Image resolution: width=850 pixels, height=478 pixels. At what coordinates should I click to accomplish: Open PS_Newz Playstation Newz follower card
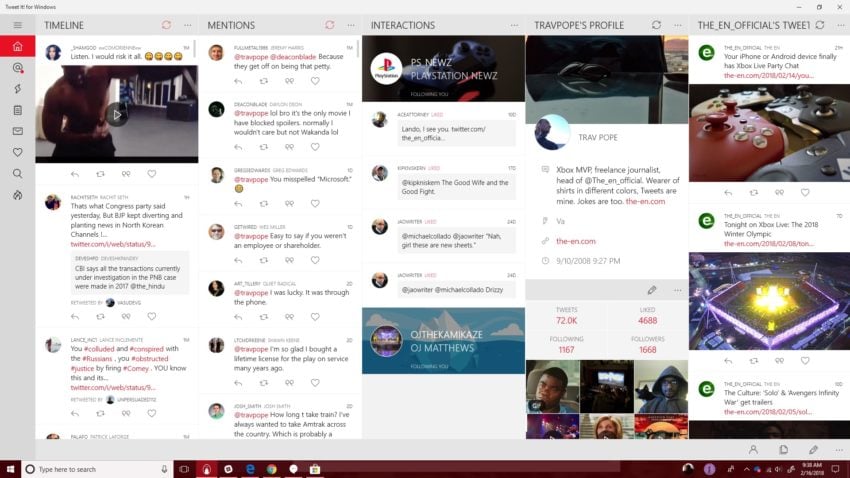pyautogui.click(x=443, y=69)
